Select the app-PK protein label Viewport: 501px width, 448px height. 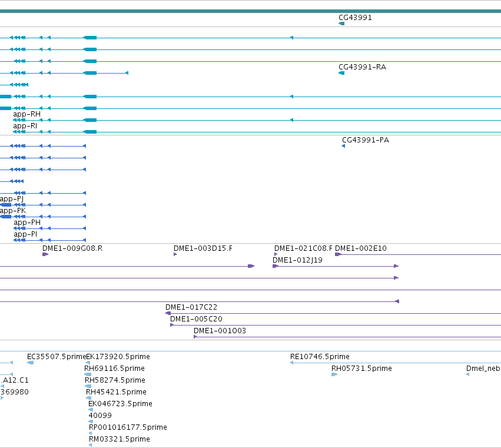(x=13, y=211)
